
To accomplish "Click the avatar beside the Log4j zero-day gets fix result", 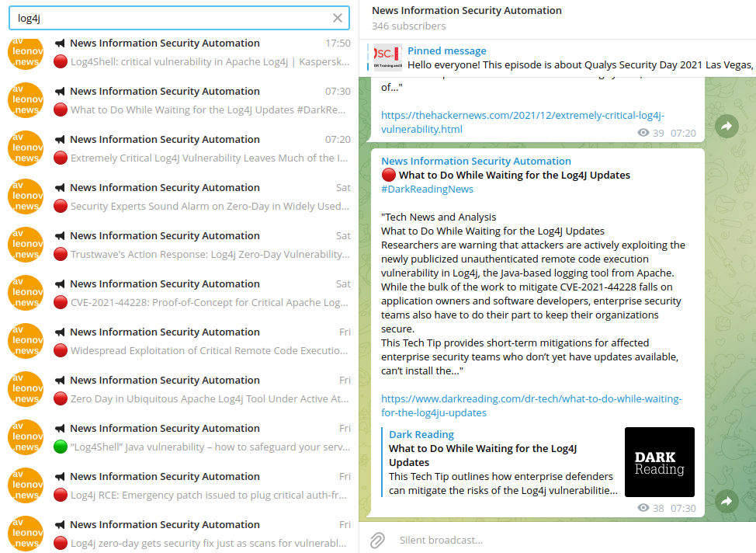I will click(26, 534).
